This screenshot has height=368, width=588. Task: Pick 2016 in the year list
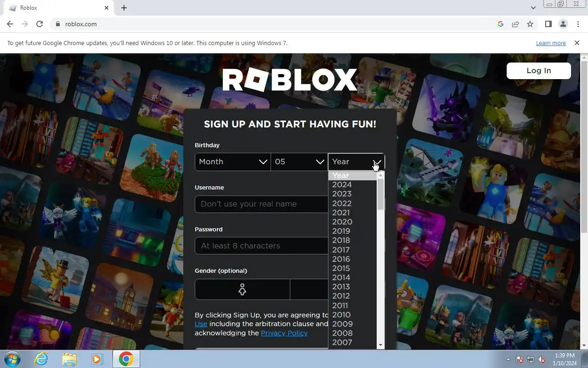point(353,259)
